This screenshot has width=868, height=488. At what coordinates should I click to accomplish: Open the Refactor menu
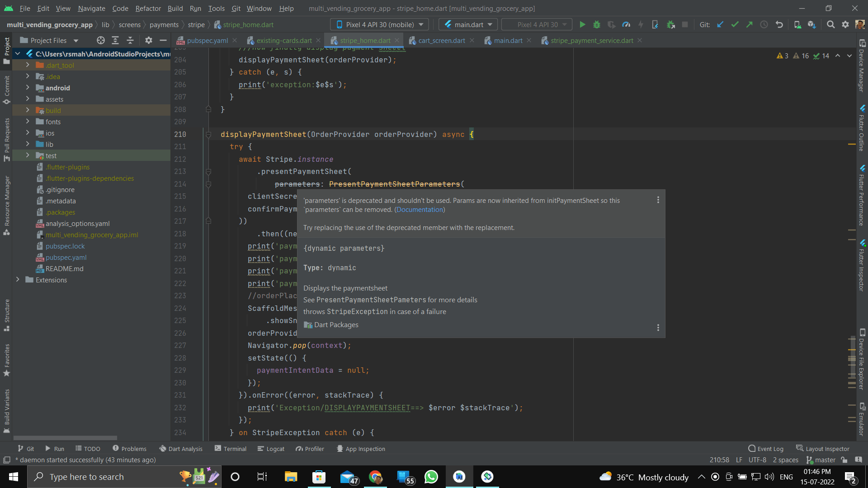pyautogui.click(x=148, y=8)
